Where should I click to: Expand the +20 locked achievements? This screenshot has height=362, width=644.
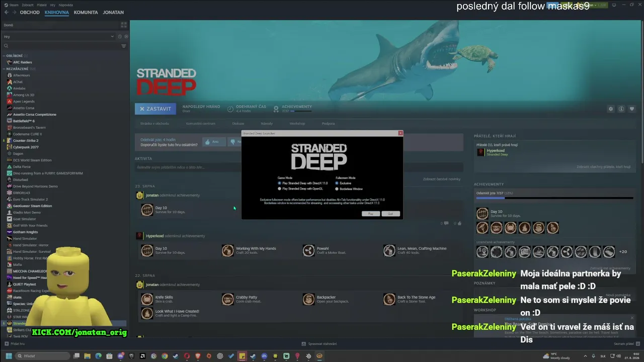[x=623, y=251]
